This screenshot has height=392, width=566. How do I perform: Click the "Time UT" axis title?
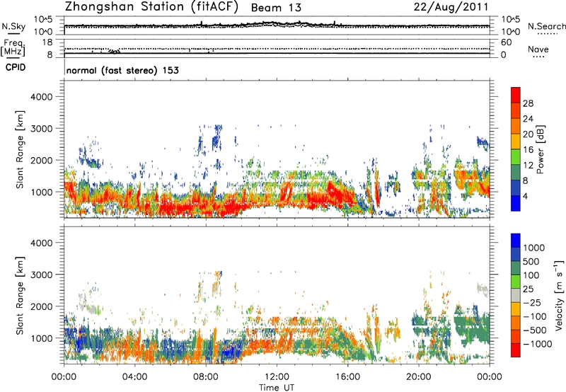277,388
